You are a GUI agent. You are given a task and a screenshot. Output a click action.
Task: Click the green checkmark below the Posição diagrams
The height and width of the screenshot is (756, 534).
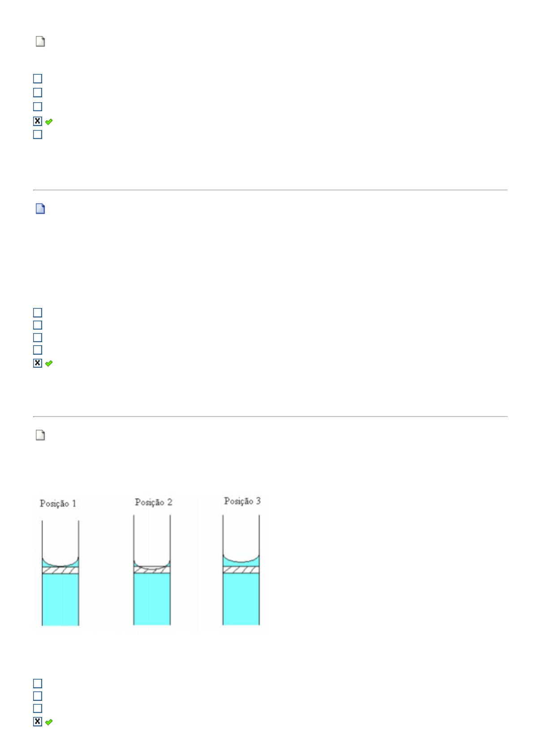tap(49, 722)
